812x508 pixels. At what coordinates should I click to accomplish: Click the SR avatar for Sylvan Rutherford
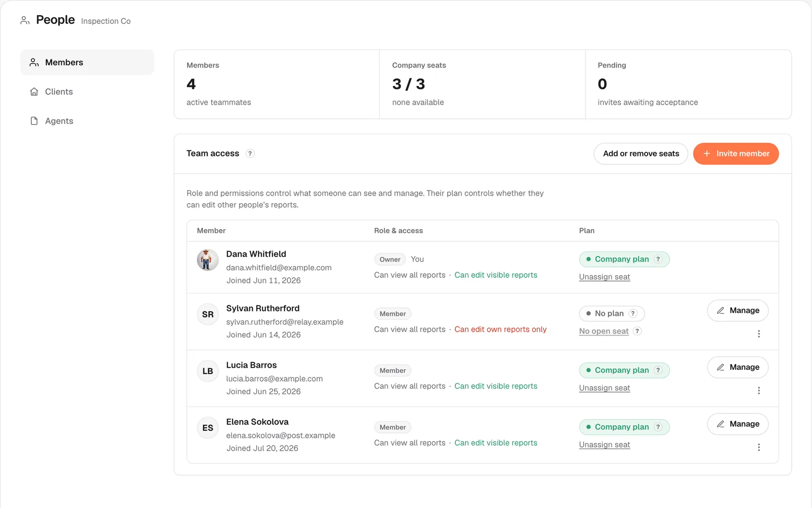pyautogui.click(x=208, y=314)
